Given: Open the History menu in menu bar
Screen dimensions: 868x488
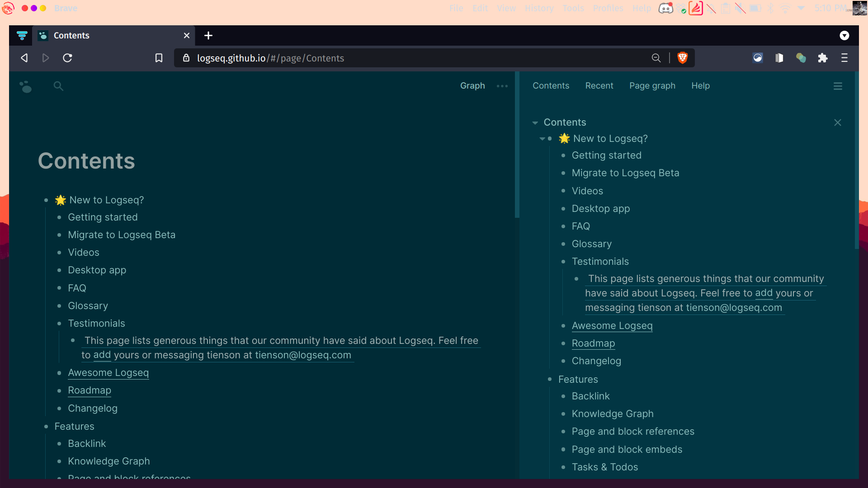Looking at the screenshot, I should click(539, 8).
